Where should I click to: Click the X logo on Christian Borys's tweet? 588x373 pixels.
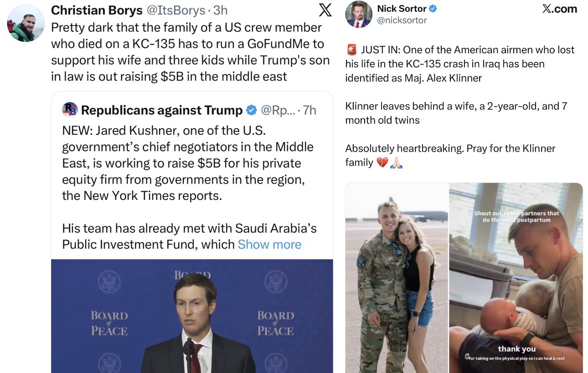[x=325, y=10]
